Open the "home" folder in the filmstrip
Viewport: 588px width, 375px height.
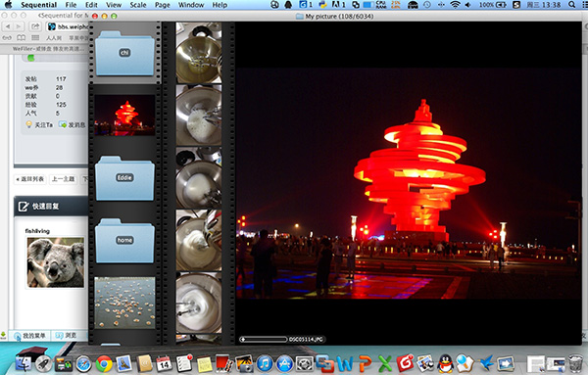pyautogui.click(x=124, y=241)
